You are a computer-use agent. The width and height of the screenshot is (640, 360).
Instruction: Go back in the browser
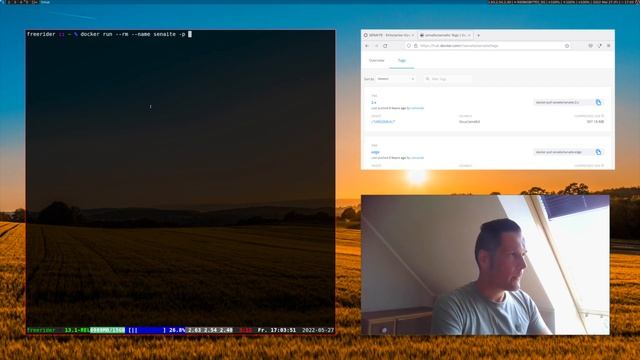pyautogui.click(x=367, y=46)
